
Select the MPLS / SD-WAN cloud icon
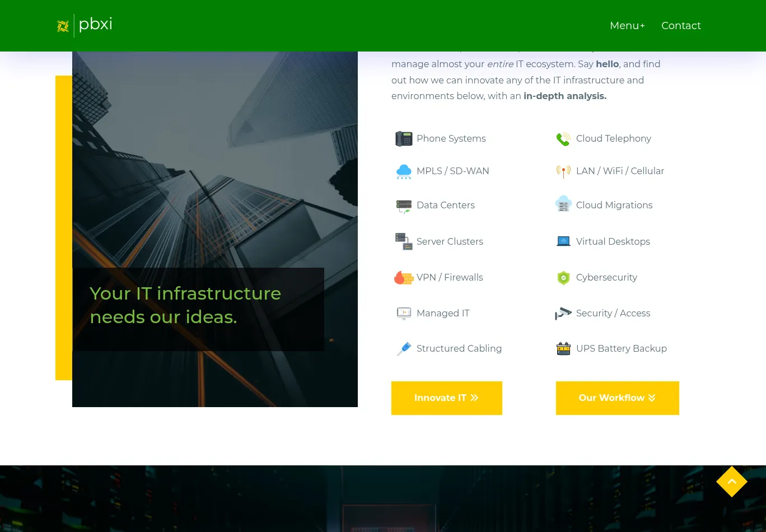click(x=404, y=171)
